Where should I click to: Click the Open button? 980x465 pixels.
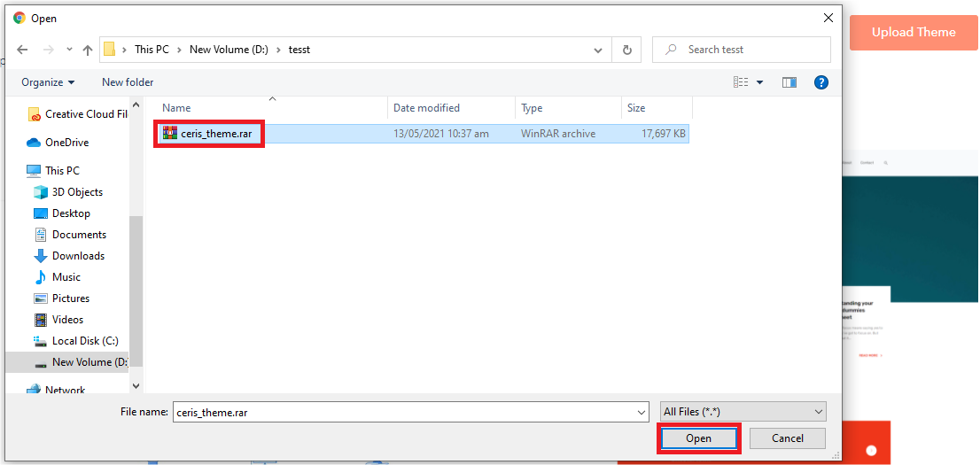(x=698, y=438)
